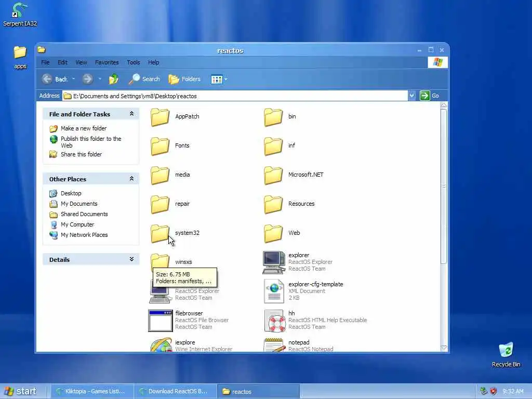Viewport: 532px width, 399px height.
Task: Select the explorer-cfg-template XML document icon
Action: click(274, 291)
